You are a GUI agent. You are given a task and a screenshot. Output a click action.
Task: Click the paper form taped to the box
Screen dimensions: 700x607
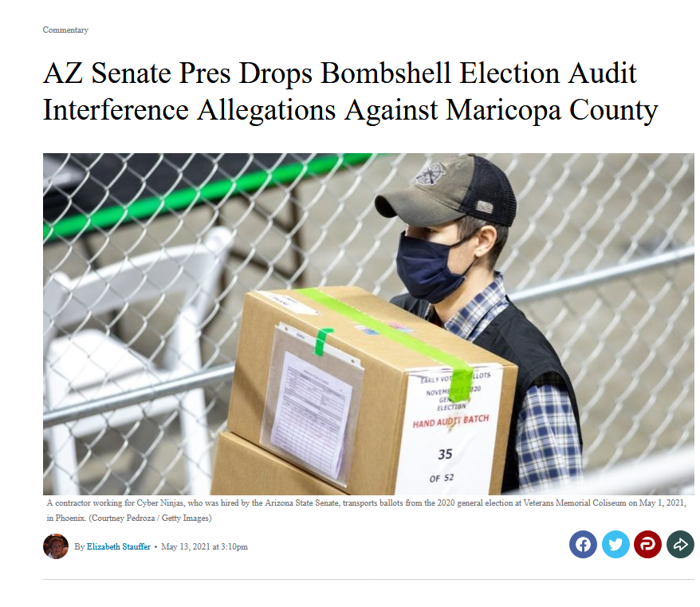[x=313, y=413]
